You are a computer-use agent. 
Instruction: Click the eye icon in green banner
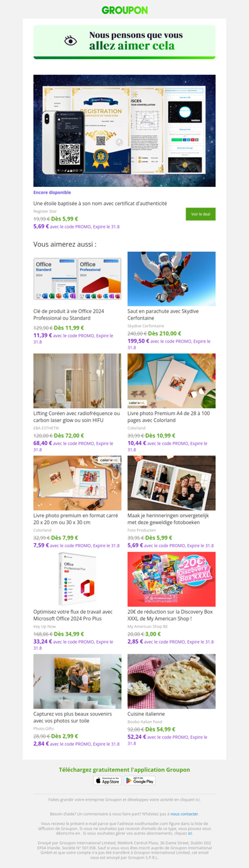71,41
